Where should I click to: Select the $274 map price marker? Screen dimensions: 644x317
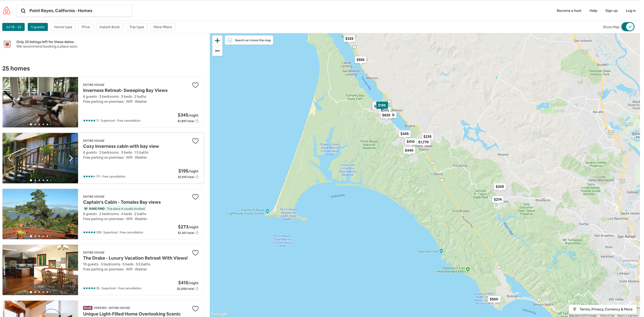[498, 200]
